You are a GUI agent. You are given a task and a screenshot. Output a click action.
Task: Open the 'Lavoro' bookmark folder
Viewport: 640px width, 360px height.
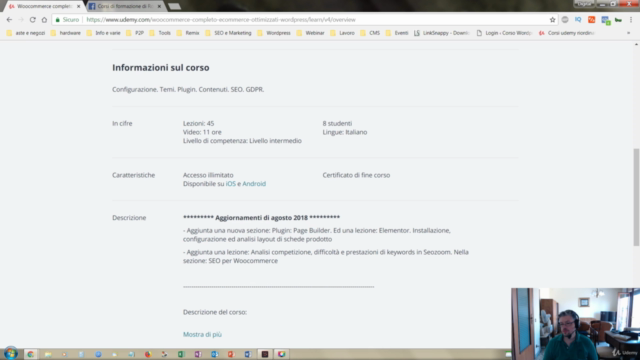(x=342, y=33)
